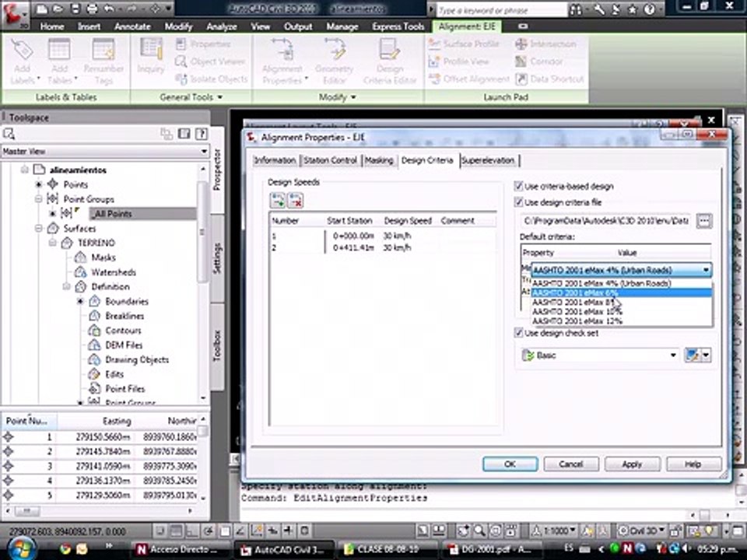Click the Toolspace help icon
Viewport: 747px width, 560px height.
[202, 134]
